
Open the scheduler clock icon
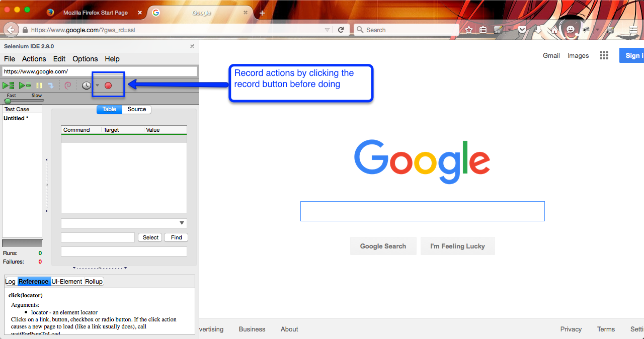(87, 86)
